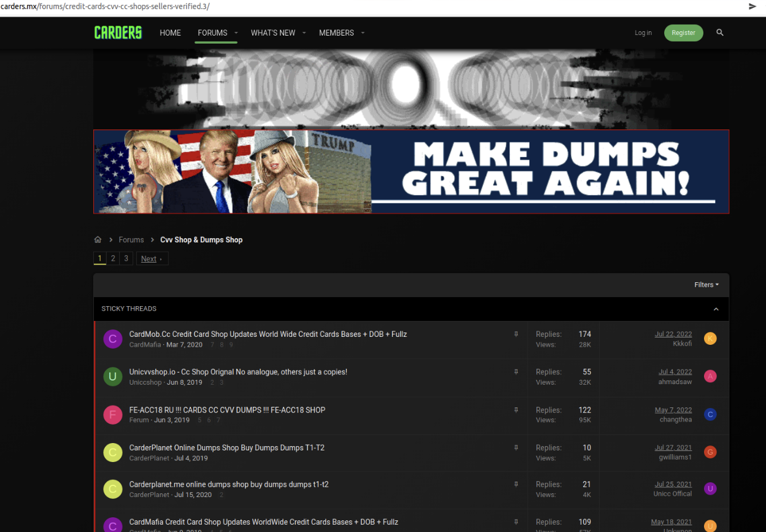Expand the FORUMS menu dropdown arrow

236,33
